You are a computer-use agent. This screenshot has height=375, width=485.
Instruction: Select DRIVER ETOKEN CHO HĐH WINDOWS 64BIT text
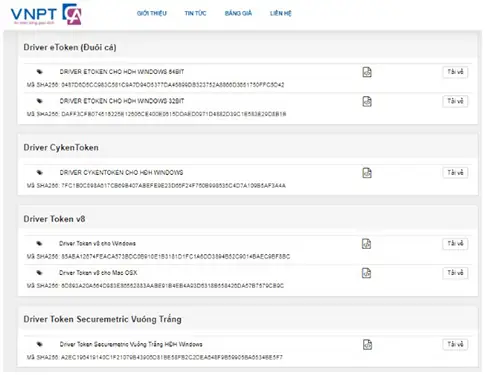click(122, 72)
